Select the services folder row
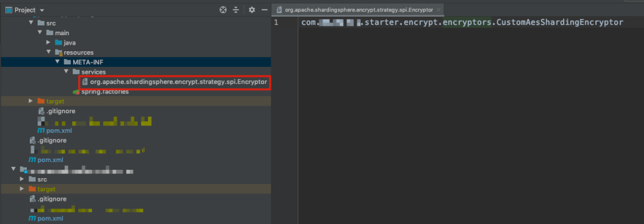 click(x=135, y=72)
